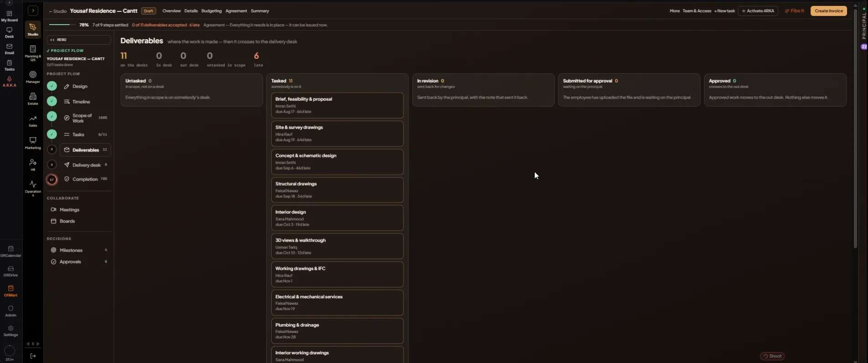868x363 pixels.
Task: Expand the module sidebar with the chevron button
Action: (33, 10)
